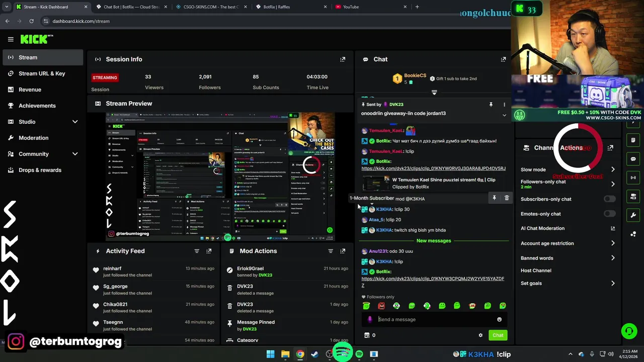Open the wrench tool in right rail
This screenshot has height=362, width=644.
coord(633,215)
